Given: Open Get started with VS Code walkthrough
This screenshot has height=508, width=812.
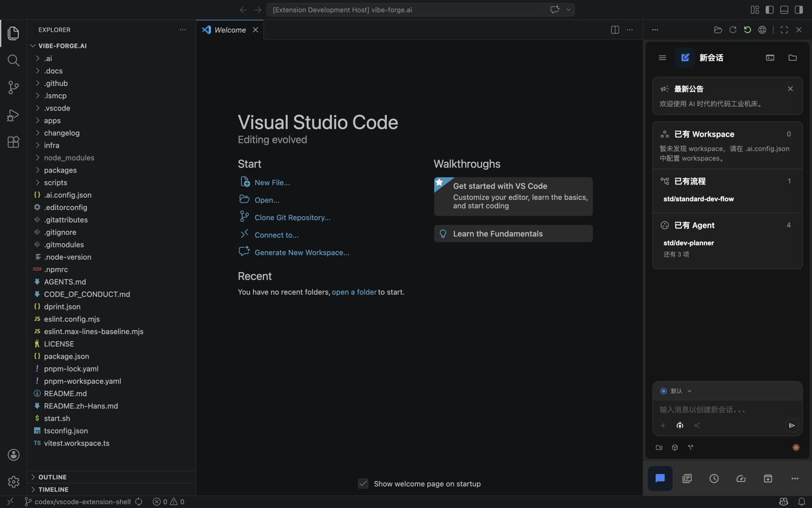Looking at the screenshot, I should (513, 196).
